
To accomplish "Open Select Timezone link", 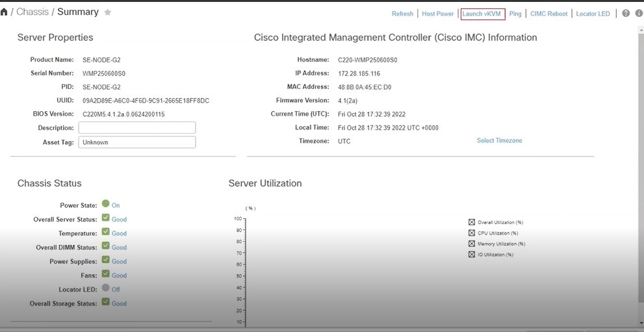I will [500, 140].
